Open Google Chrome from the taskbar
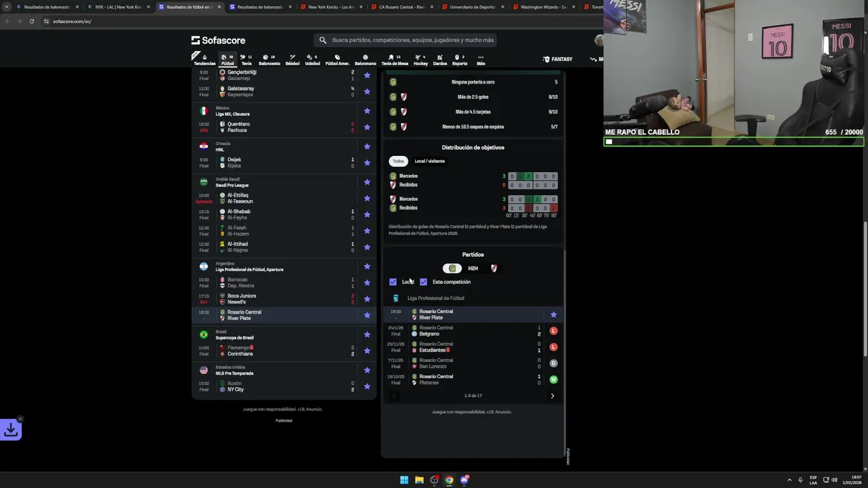 point(449,480)
